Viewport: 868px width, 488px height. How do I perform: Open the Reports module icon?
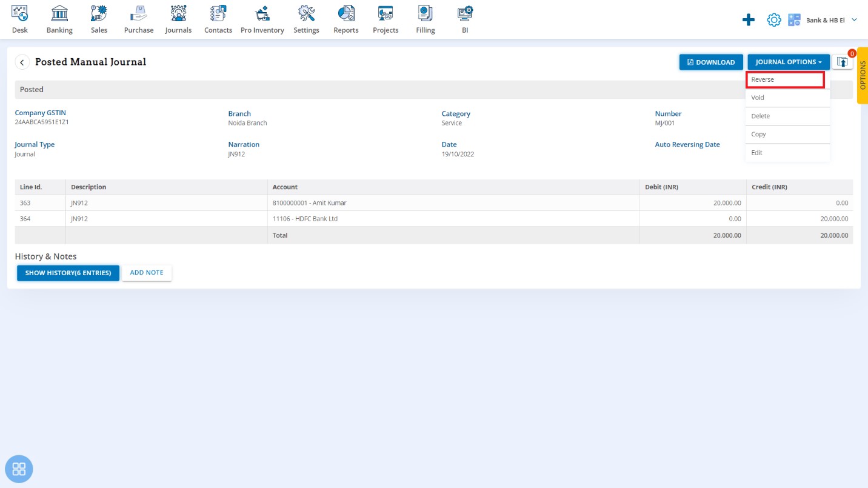coord(346,19)
